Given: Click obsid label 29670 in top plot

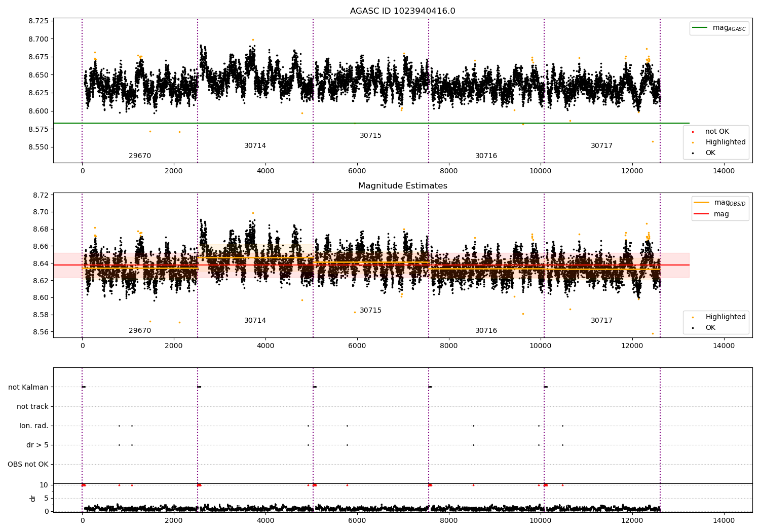Looking at the screenshot, I should [140, 156].
